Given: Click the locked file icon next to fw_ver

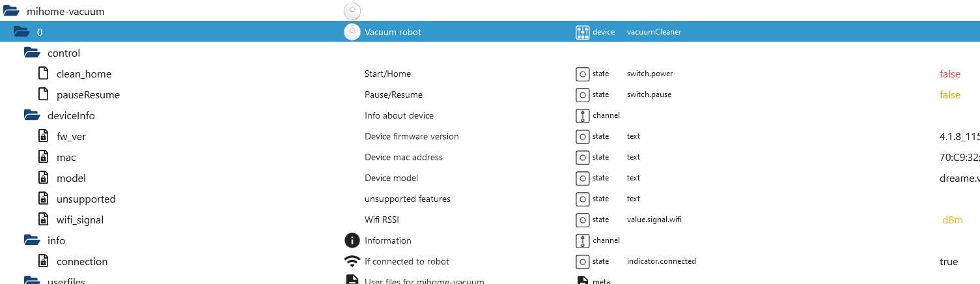Looking at the screenshot, I should [43, 136].
